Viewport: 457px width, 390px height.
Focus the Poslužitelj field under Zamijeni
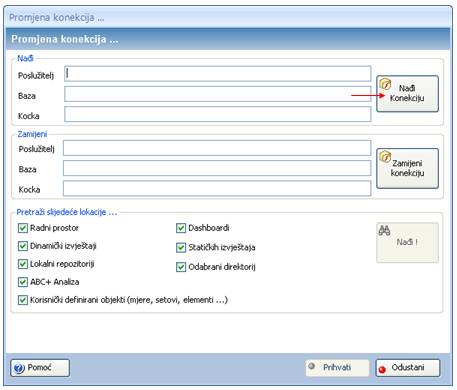(217, 148)
